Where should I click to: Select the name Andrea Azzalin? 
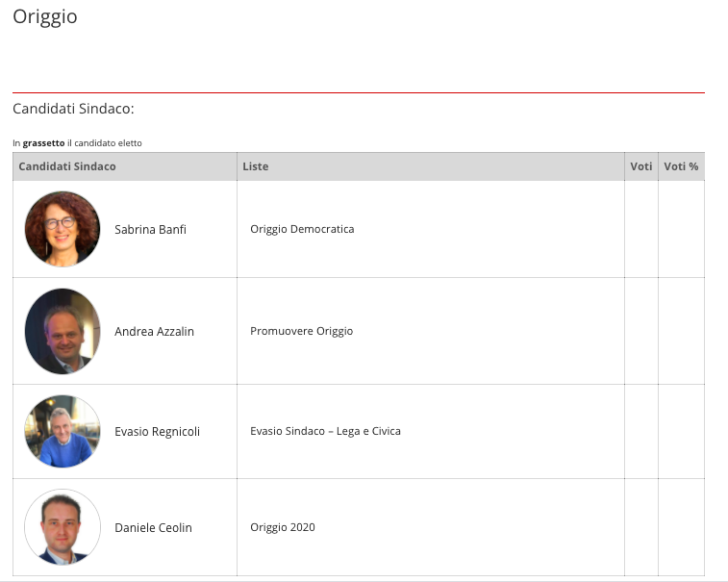point(154,332)
